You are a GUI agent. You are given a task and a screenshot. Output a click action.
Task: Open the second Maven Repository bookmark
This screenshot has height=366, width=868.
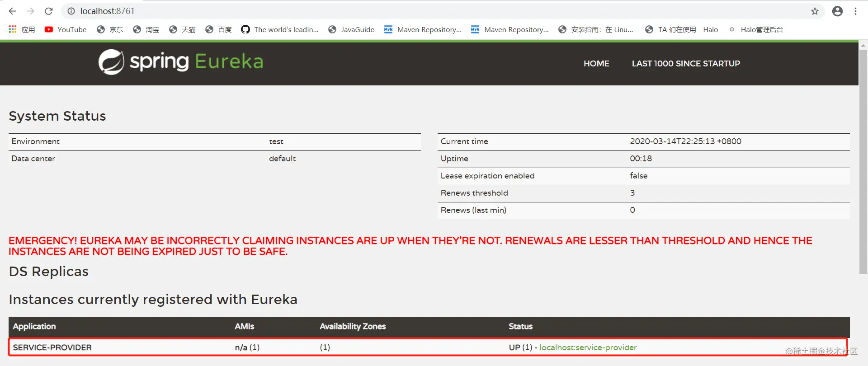509,29
